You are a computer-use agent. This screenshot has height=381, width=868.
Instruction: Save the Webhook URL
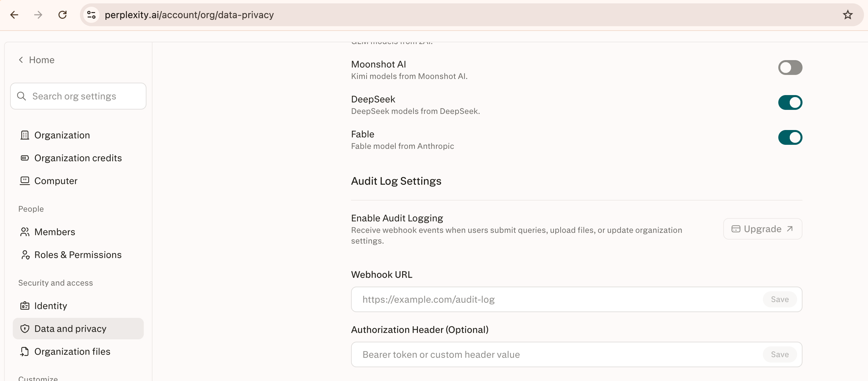[780, 299]
